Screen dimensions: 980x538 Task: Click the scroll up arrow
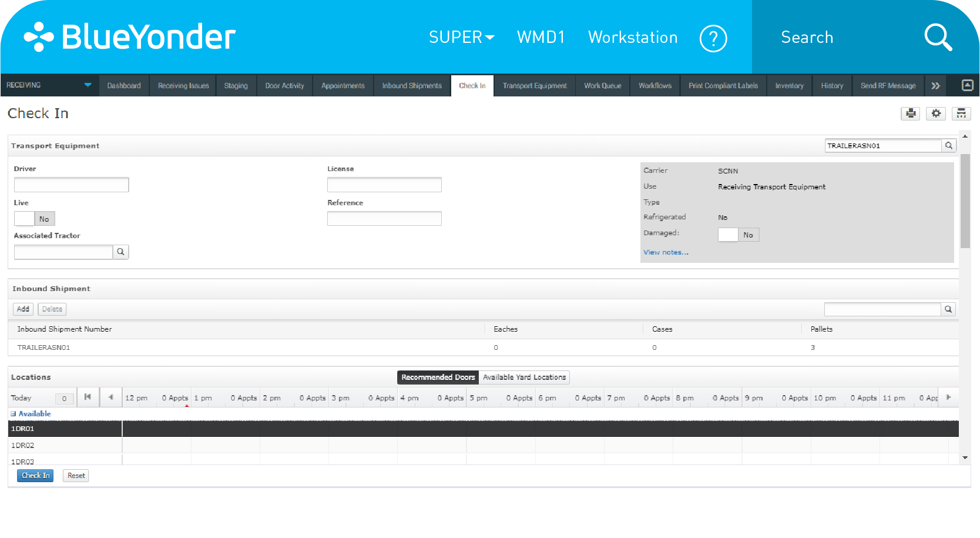coord(965,136)
